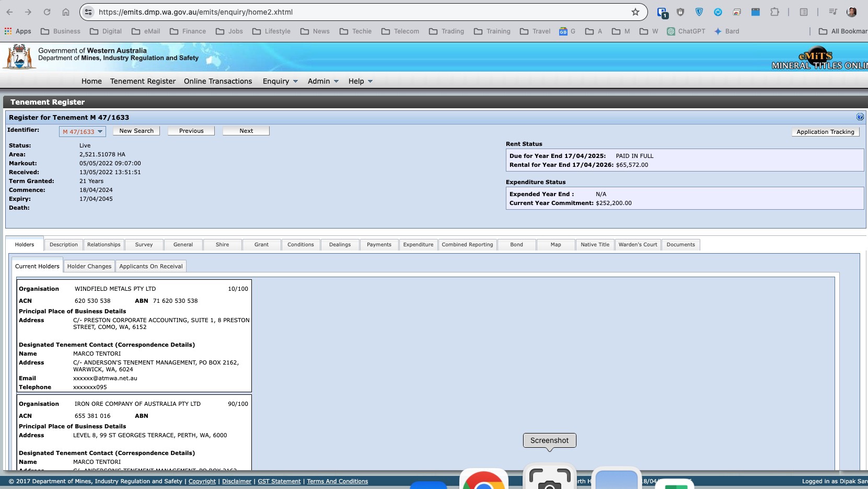Image resolution: width=868 pixels, height=489 pixels.
Task: Open the Disclaimer footer link
Action: [237, 481]
